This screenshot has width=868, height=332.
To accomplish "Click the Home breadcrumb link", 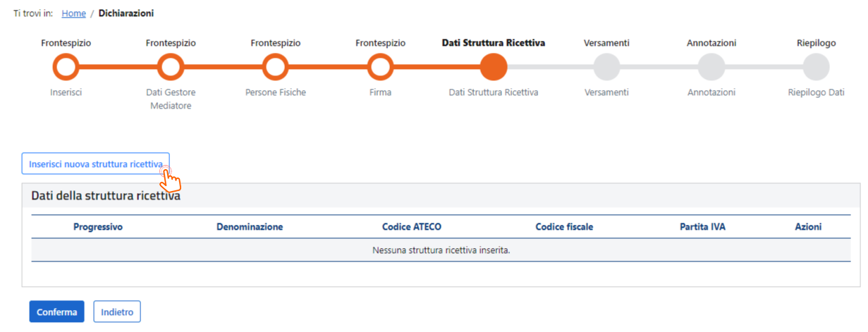I will (x=74, y=13).
